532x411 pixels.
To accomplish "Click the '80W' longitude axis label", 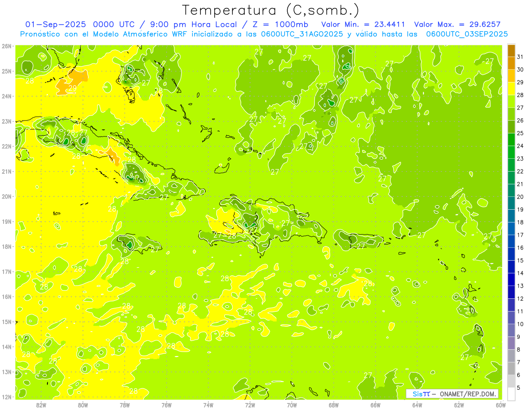I will point(83,405).
